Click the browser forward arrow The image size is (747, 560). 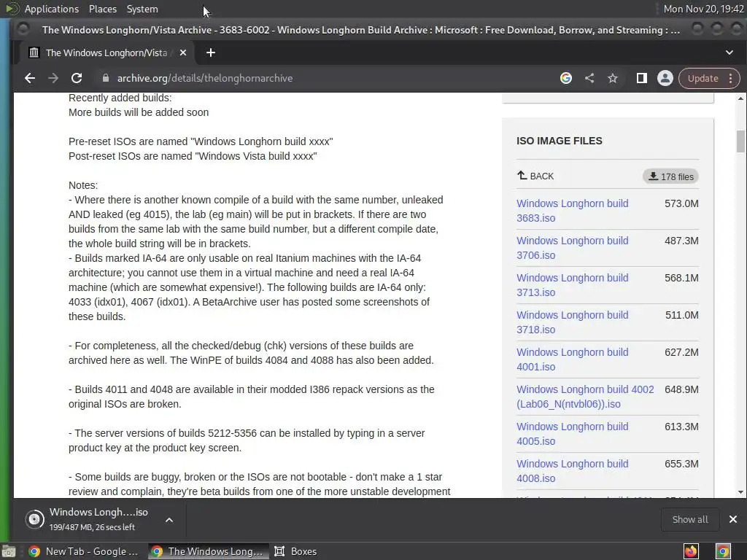point(53,78)
